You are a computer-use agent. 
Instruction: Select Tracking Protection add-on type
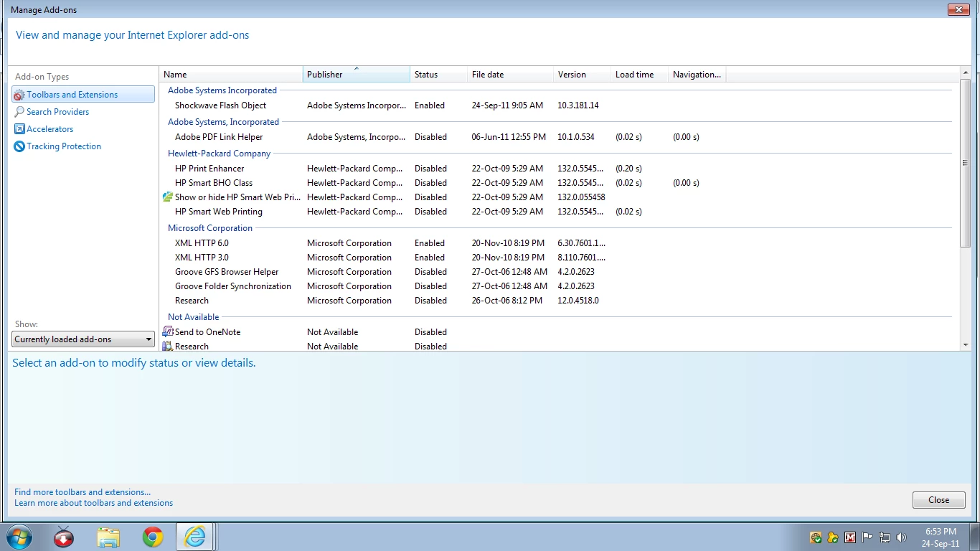[57, 146]
